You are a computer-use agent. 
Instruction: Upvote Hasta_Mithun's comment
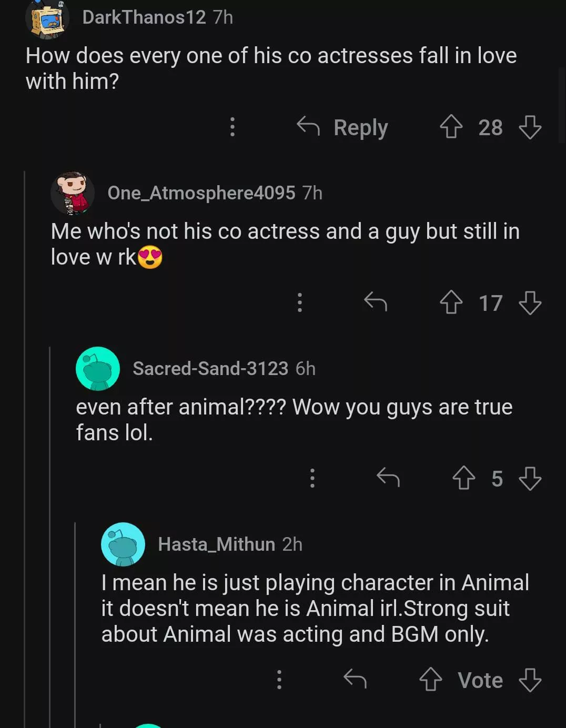tap(430, 680)
